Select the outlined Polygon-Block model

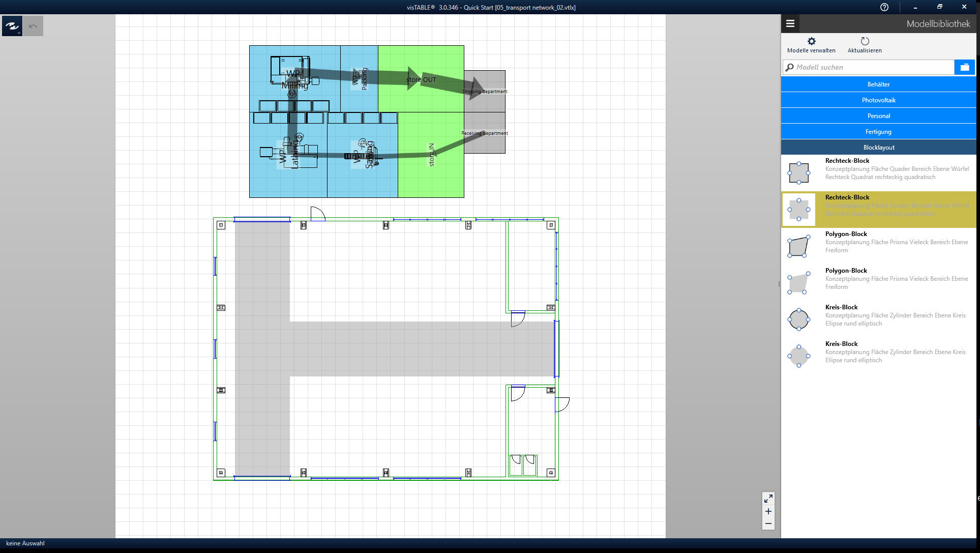[798, 246]
